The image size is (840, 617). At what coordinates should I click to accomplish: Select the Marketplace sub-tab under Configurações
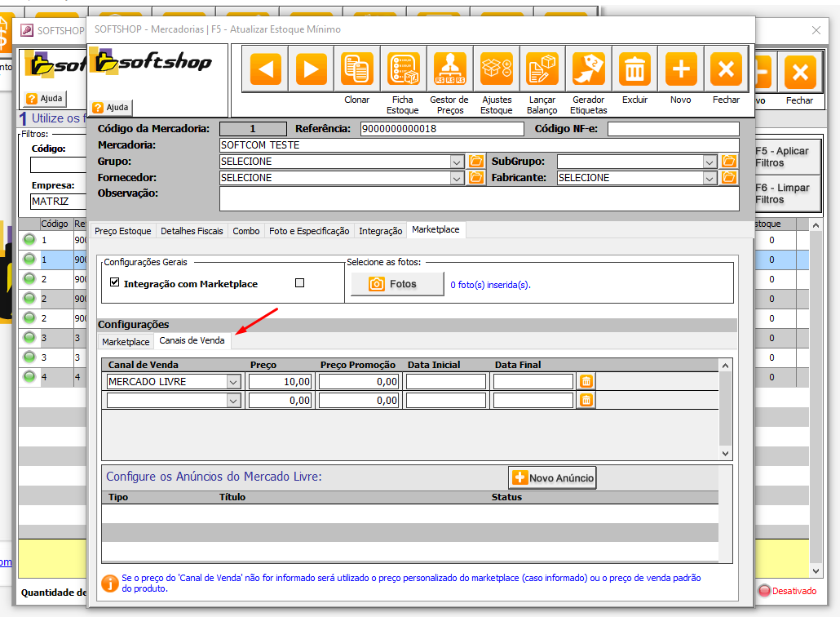point(126,341)
